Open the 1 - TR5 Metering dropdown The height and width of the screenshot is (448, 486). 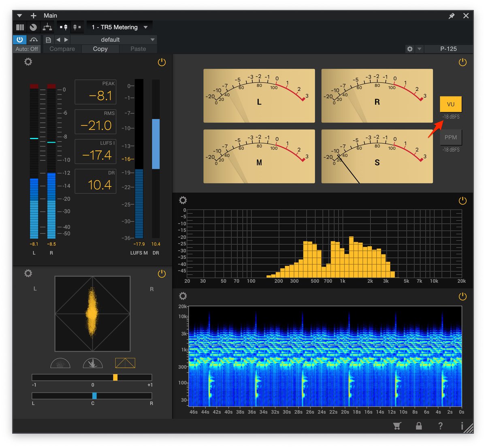(119, 27)
